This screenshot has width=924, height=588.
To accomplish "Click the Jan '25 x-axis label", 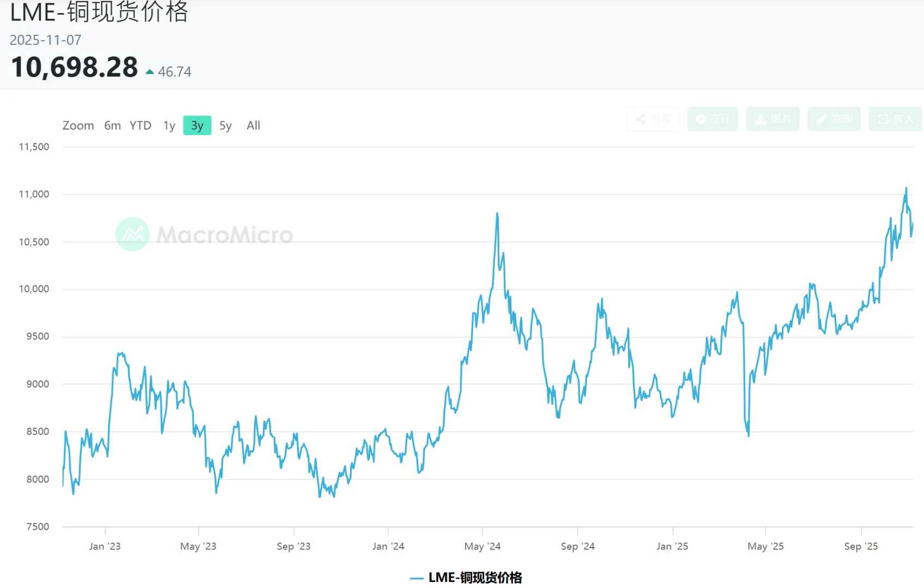I will [x=672, y=546].
